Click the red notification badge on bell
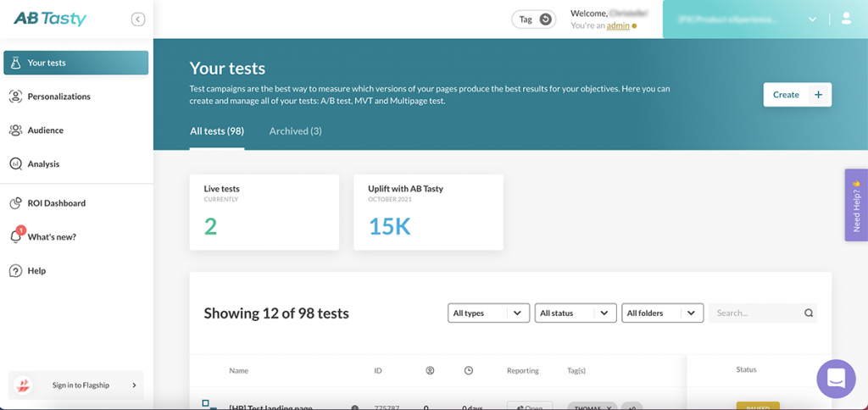The height and width of the screenshot is (410, 868). (20, 230)
